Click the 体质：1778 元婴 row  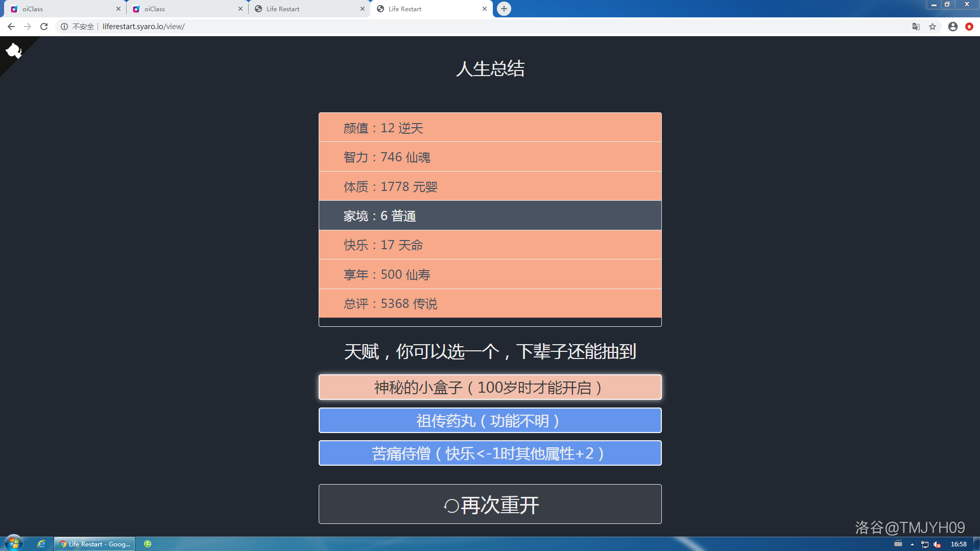pyautogui.click(x=490, y=186)
